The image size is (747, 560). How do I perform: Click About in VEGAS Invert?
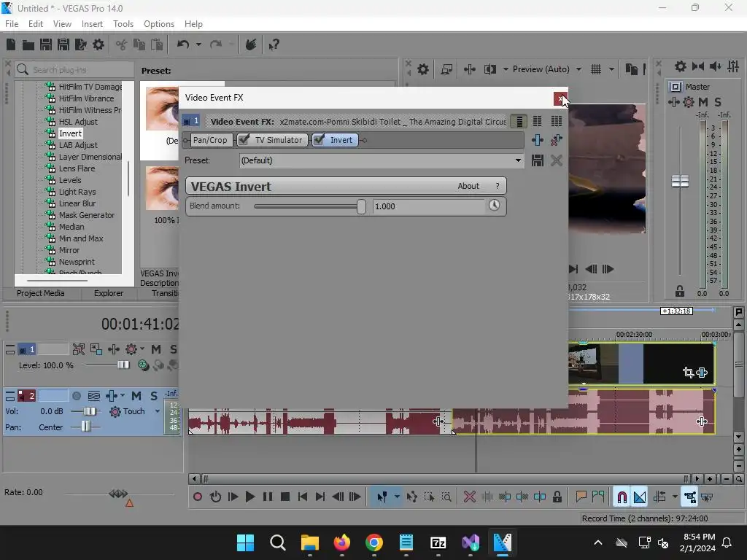468,186
